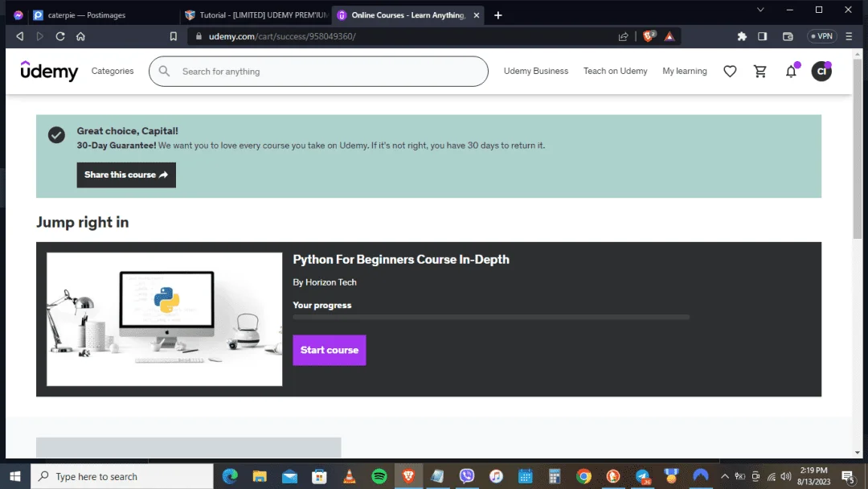Open the Wi-Fi network tray icon
The width and height of the screenshot is (868, 489).
[771, 476]
